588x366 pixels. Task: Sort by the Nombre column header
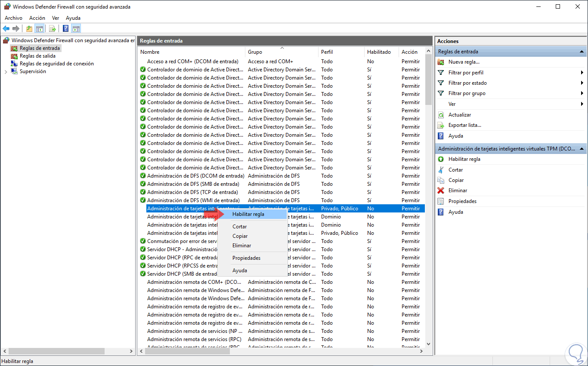[192, 52]
